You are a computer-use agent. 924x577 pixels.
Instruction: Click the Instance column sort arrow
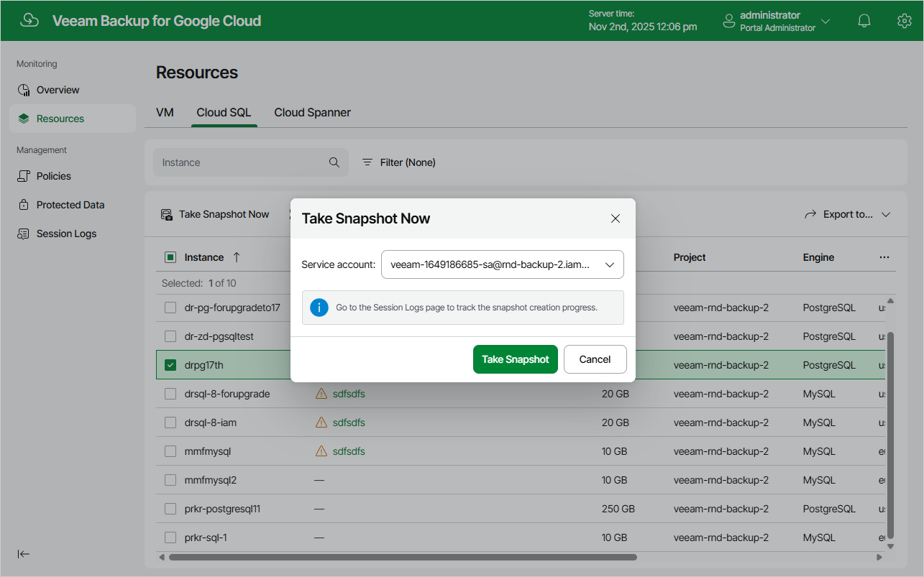(x=237, y=257)
